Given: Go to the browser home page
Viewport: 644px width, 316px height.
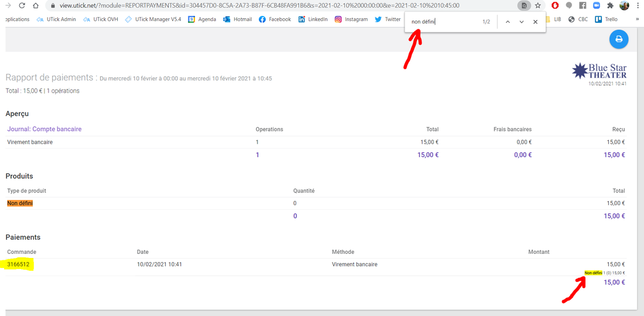Looking at the screenshot, I should tap(36, 6).
